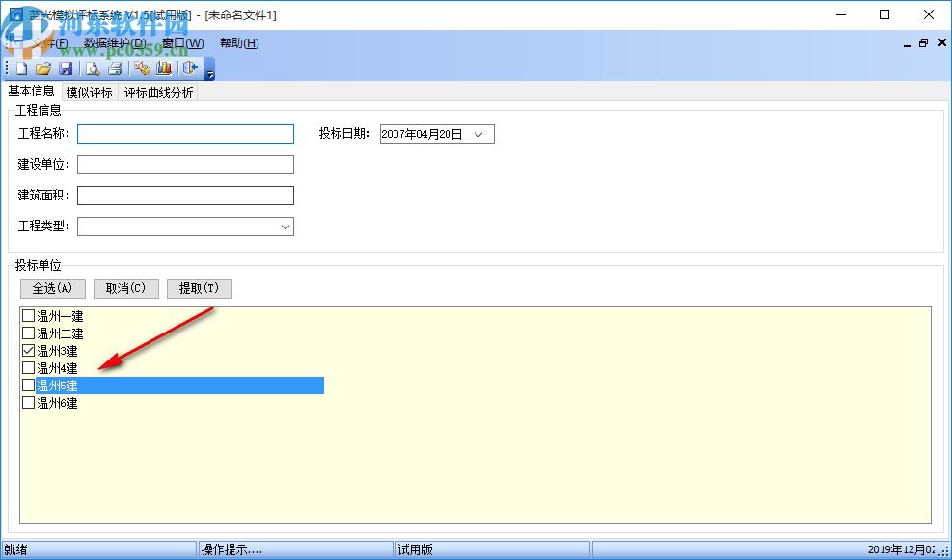Image resolution: width=952 pixels, height=560 pixels.
Task: Check the 温州4建 bidder checkbox
Action: (28, 367)
